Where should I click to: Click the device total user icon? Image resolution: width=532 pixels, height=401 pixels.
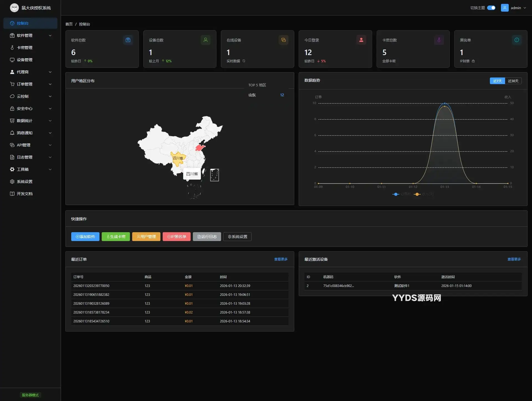[206, 40]
